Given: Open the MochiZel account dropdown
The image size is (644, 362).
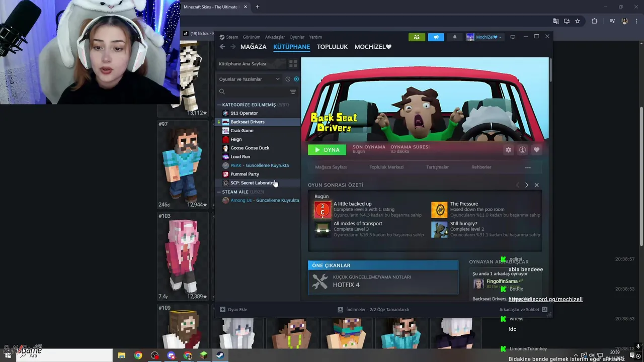Looking at the screenshot, I should (x=484, y=37).
